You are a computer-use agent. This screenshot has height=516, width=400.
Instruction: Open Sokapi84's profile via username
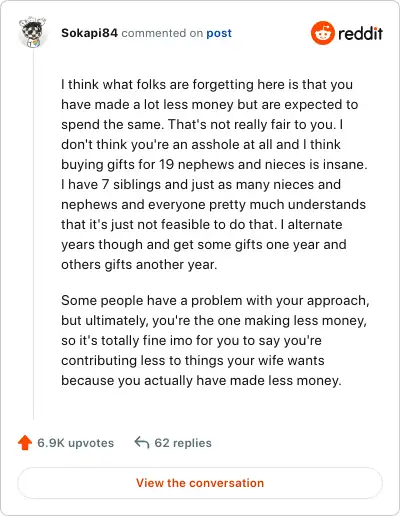(x=89, y=33)
